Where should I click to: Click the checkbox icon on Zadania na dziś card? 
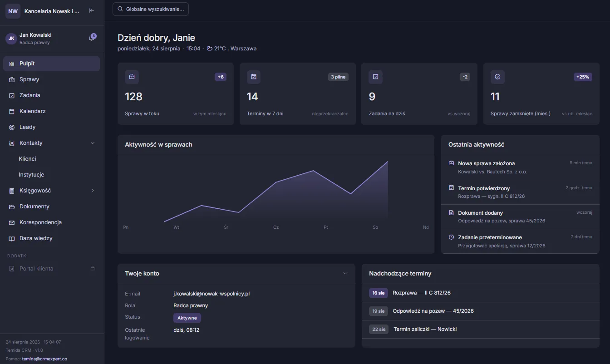375,77
